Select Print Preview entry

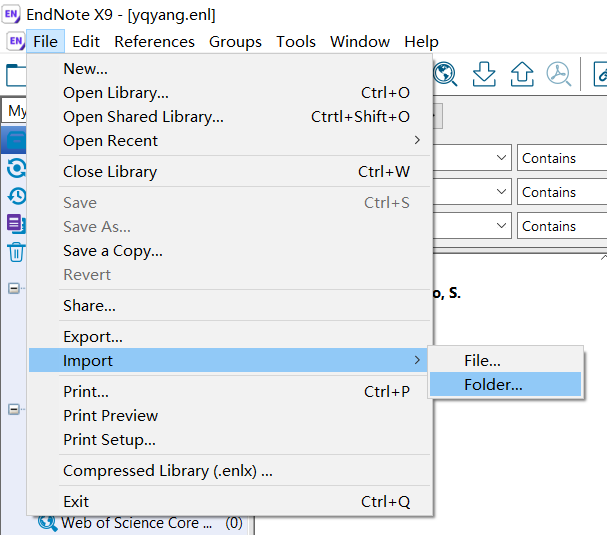pos(230,416)
